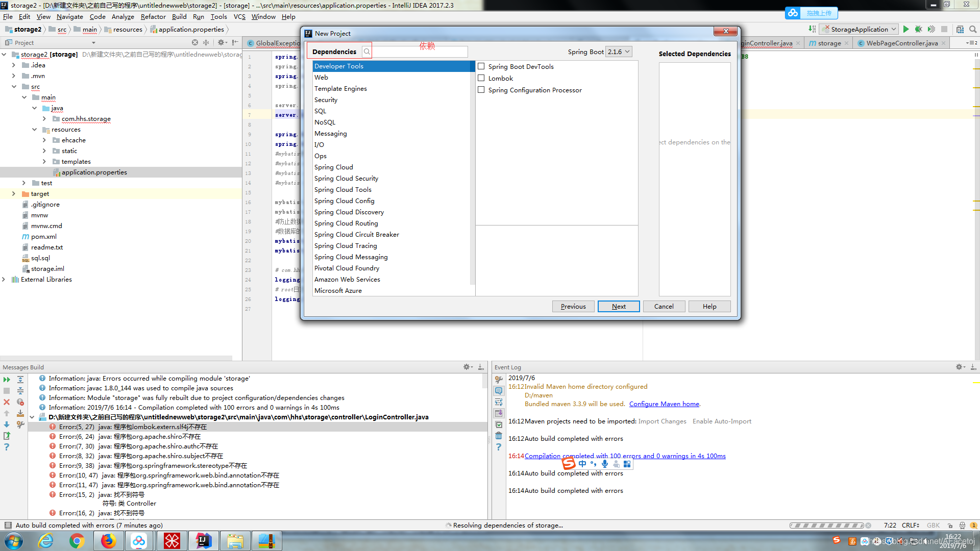980x551 pixels.
Task: Open the Refactor menu
Action: pos(153,16)
